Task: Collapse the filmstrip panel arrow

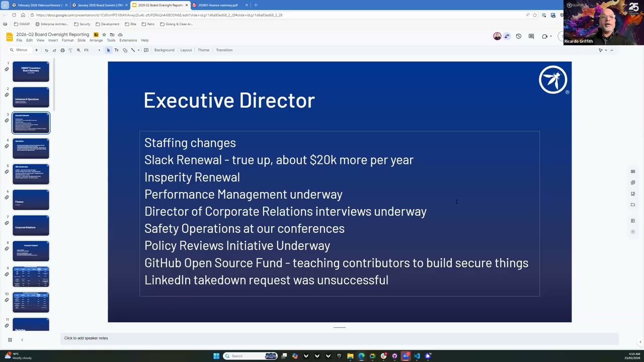Action: coord(22,340)
